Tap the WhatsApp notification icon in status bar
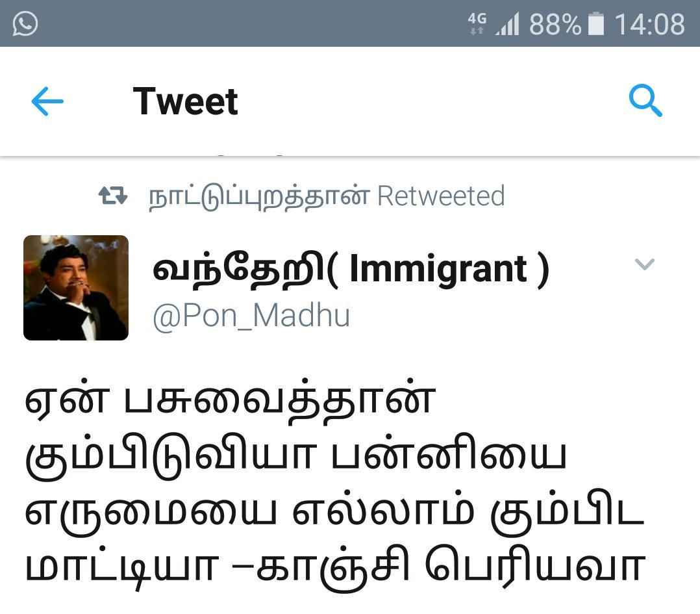The width and height of the screenshot is (700, 614). point(25,23)
